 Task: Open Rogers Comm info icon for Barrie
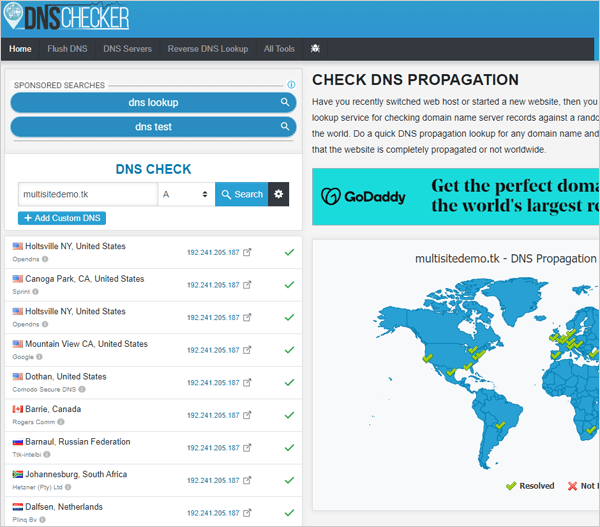click(x=61, y=422)
